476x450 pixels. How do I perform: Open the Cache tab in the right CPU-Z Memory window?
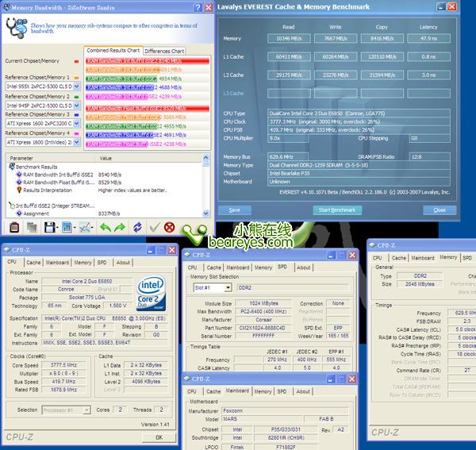(398, 258)
